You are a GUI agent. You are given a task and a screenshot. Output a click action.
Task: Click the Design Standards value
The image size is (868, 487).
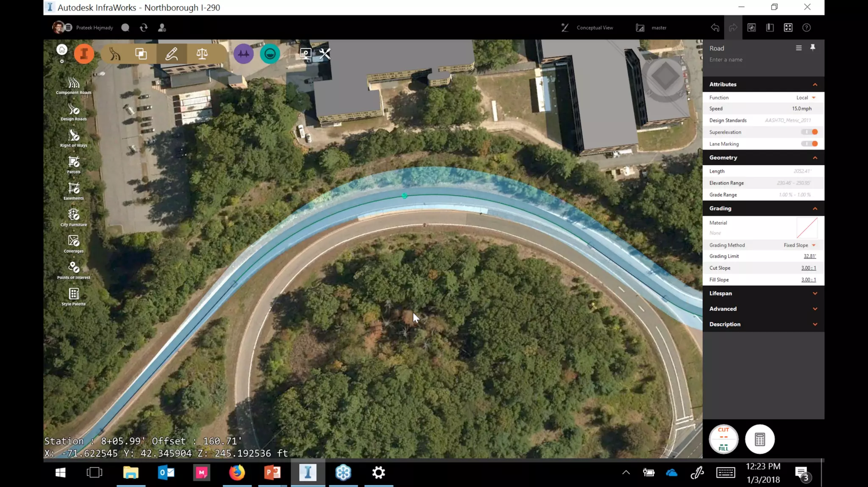tap(787, 121)
